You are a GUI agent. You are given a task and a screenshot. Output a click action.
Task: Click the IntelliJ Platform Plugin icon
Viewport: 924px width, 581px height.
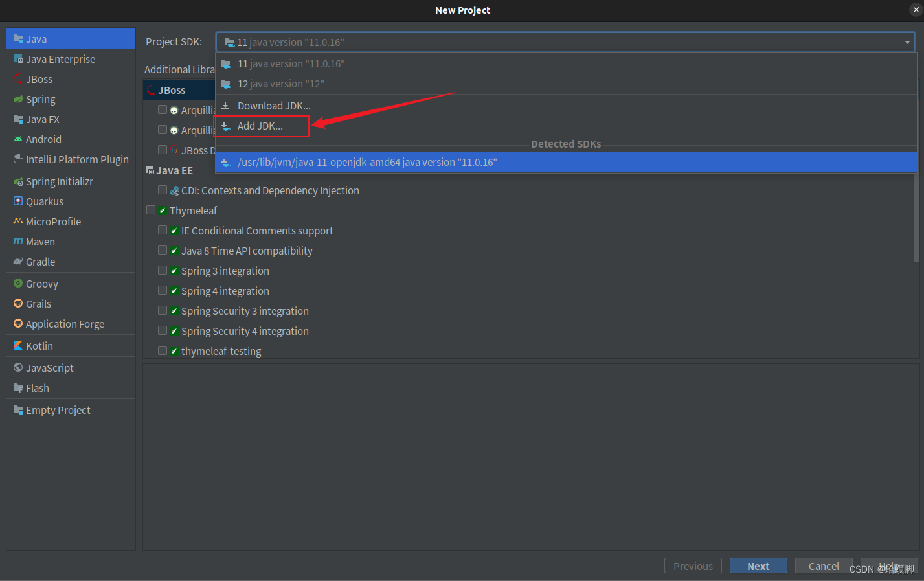tap(18, 159)
